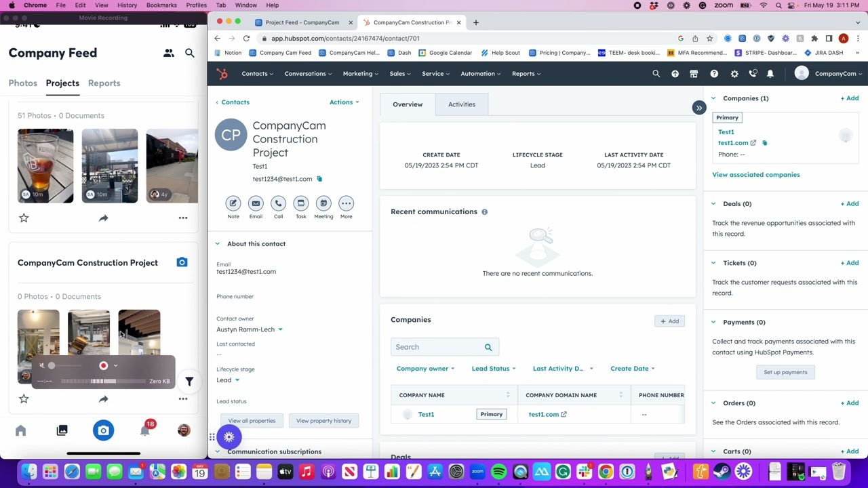Click the Note action icon
The width and height of the screenshot is (868, 488).
coord(233,203)
